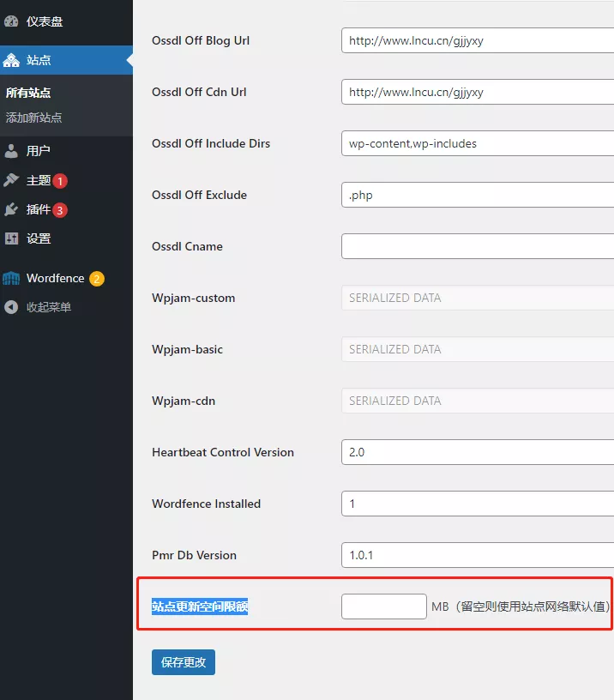Image resolution: width=614 pixels, height=700 pixels.
Task: Click the Wordfence fence icon
Action: coord(11,279)
